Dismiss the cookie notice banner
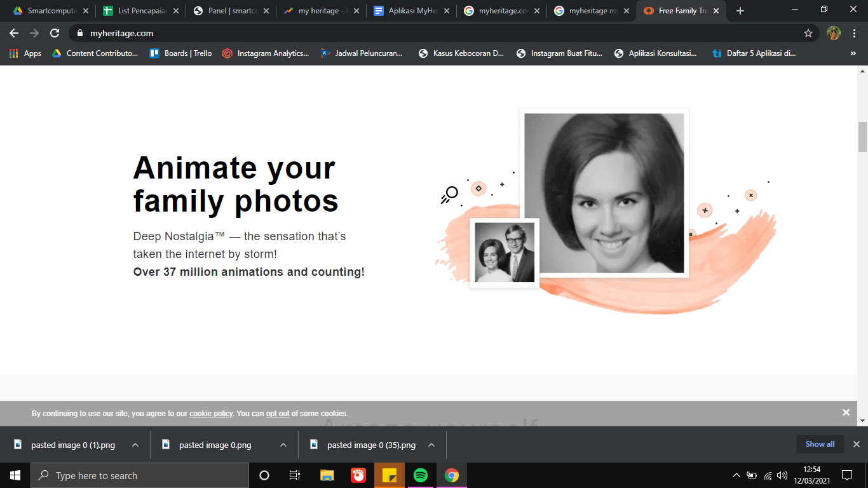 pyautogui.click(x=846, y=412)
